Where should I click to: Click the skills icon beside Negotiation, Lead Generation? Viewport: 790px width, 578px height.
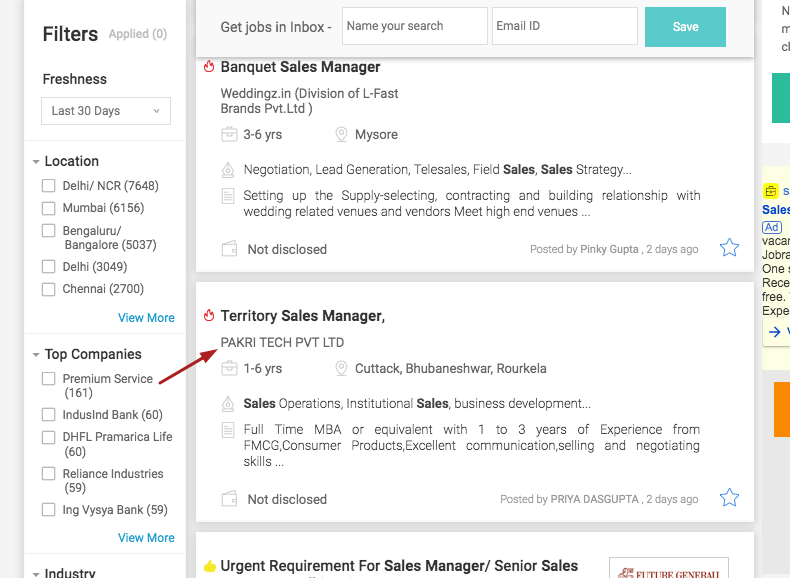pos(228,170)
